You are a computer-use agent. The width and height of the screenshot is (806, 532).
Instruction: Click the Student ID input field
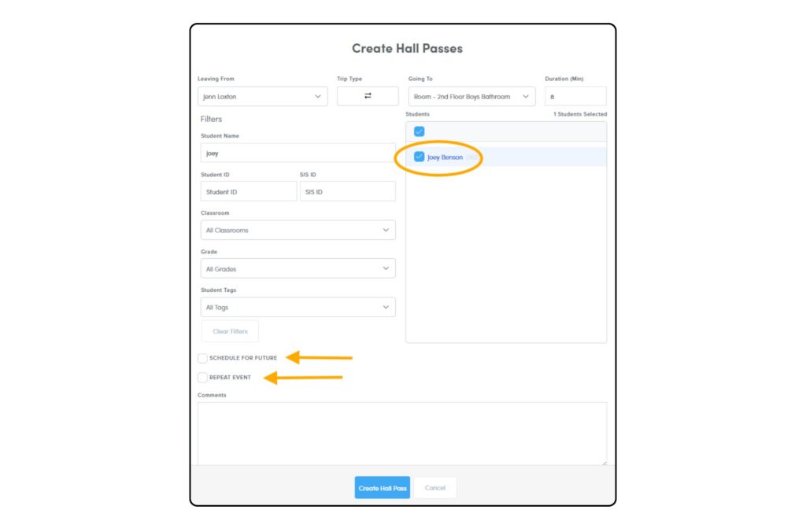(248, 192)
